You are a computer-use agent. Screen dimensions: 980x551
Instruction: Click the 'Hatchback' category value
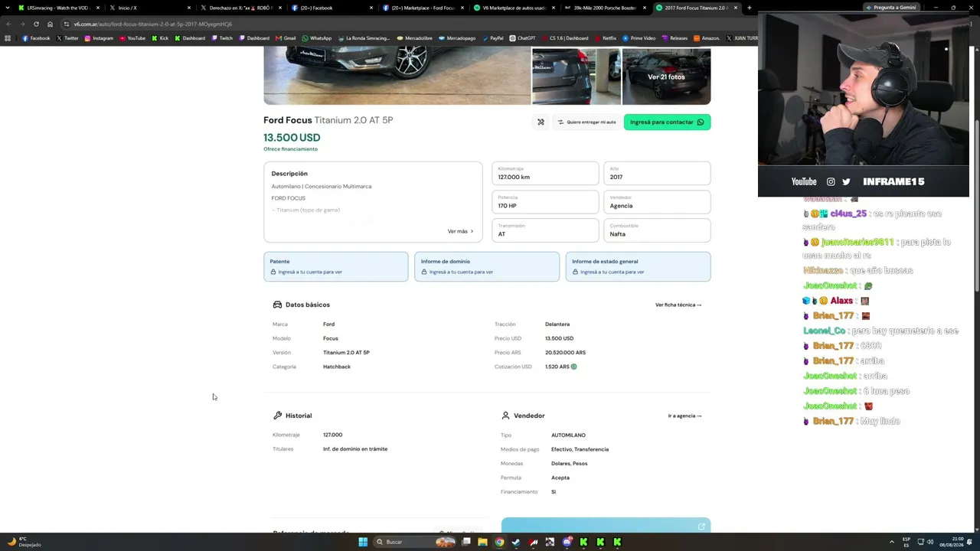tap(337, 367)
